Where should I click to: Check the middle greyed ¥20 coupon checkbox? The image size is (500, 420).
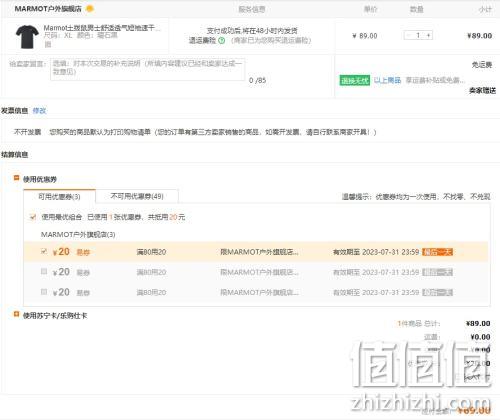(x=44, y=271)
